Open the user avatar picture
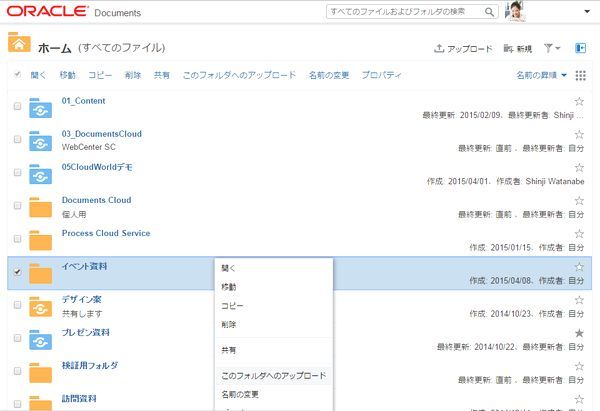The width and height of the screenshot is (600, 411). [514, 11]
